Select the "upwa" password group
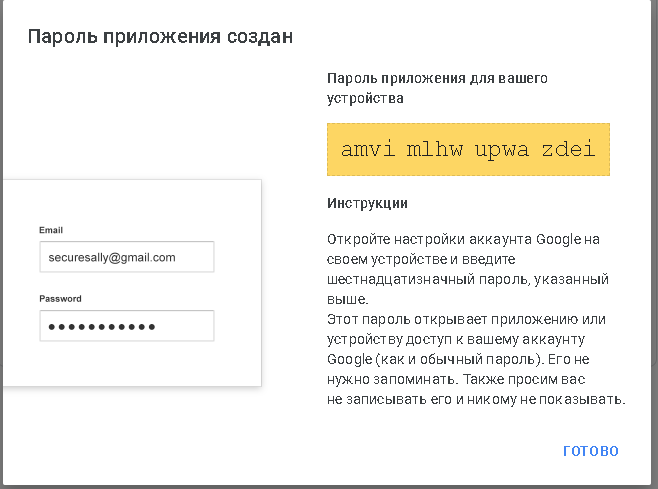The image size is (658, 489). pyautogui.click(x=501, y=150)
